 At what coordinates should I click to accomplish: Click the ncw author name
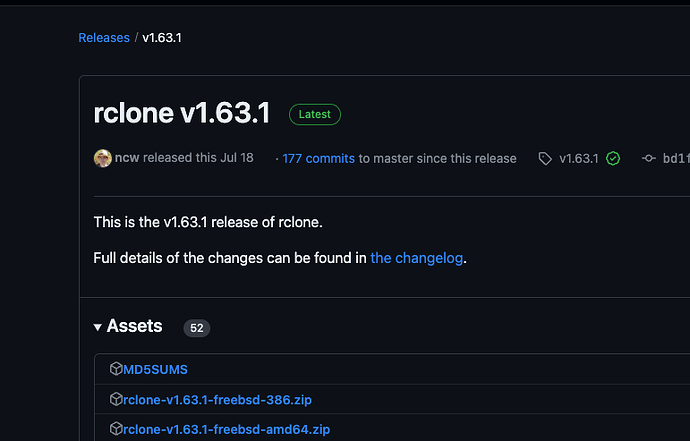127,158
